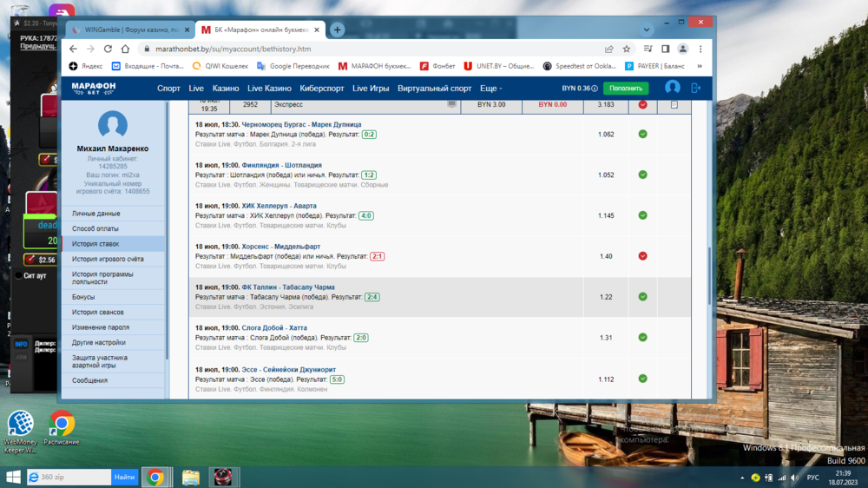Open the Финляндия - Шотландия match link
Image resolution: width=868 pixels, height=488 pixels.
[281, 165]
